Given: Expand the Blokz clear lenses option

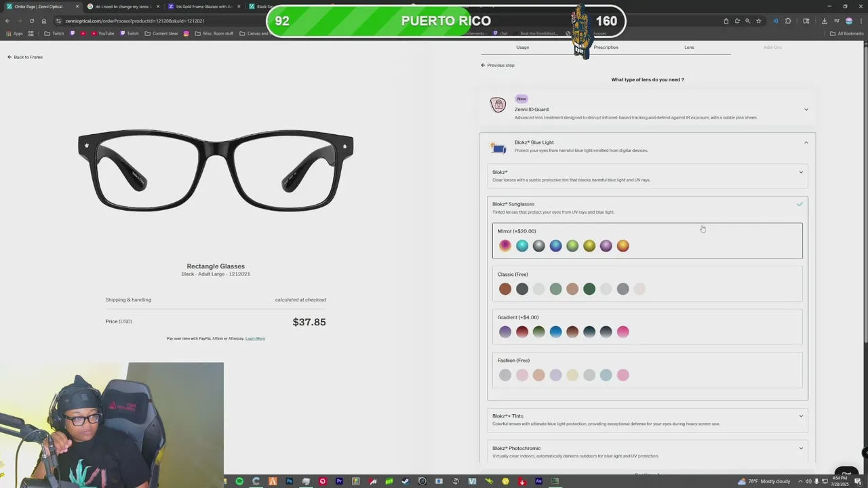Looking at the screenshot, I should pyautogui.click(x=801, y=172).
